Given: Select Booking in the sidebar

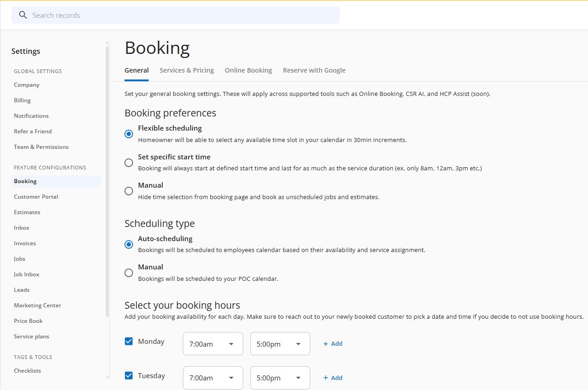Looking at the screenshot, I should tap(56, 181).
